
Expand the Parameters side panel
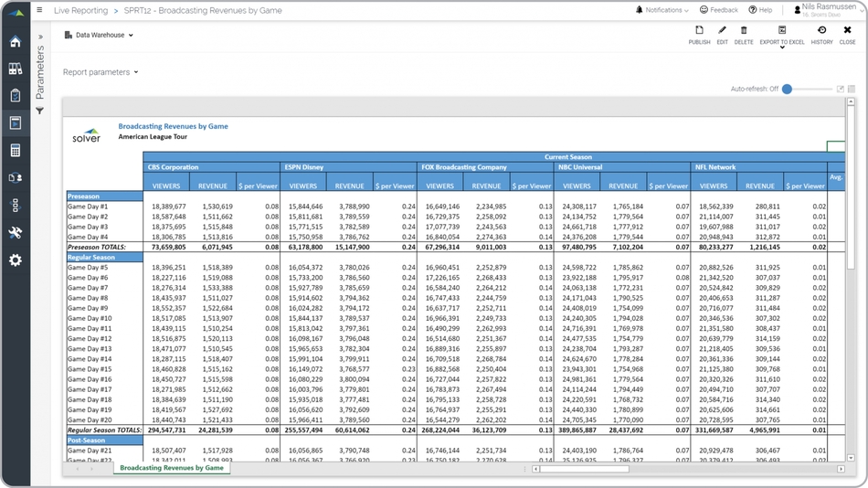coord(40,37)
